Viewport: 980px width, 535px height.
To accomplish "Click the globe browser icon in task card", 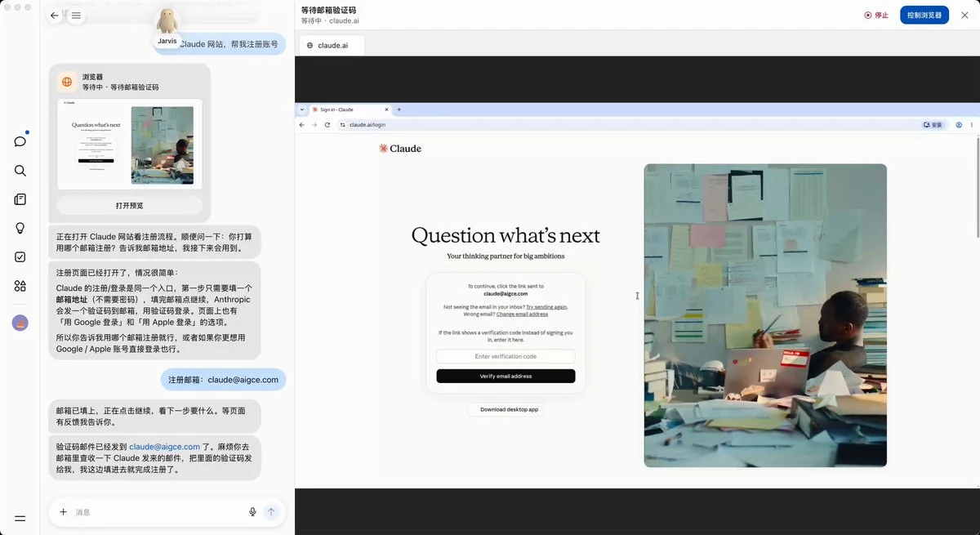I will click(67, 82).
